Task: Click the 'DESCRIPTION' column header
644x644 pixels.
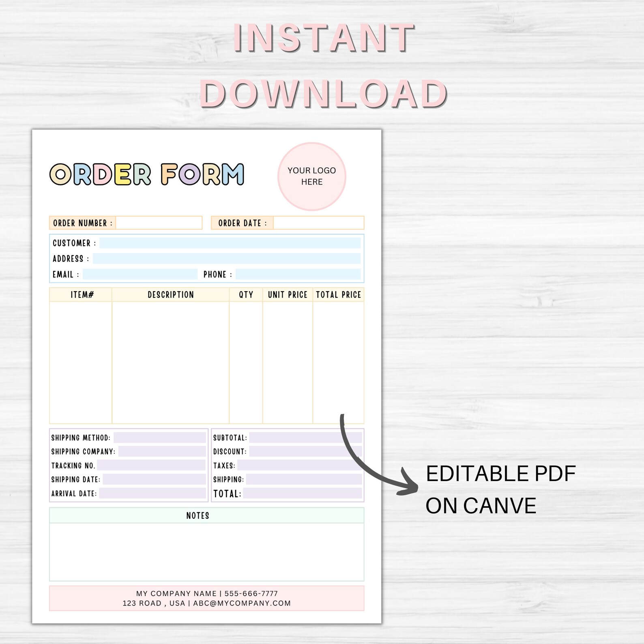Action: 171,295
